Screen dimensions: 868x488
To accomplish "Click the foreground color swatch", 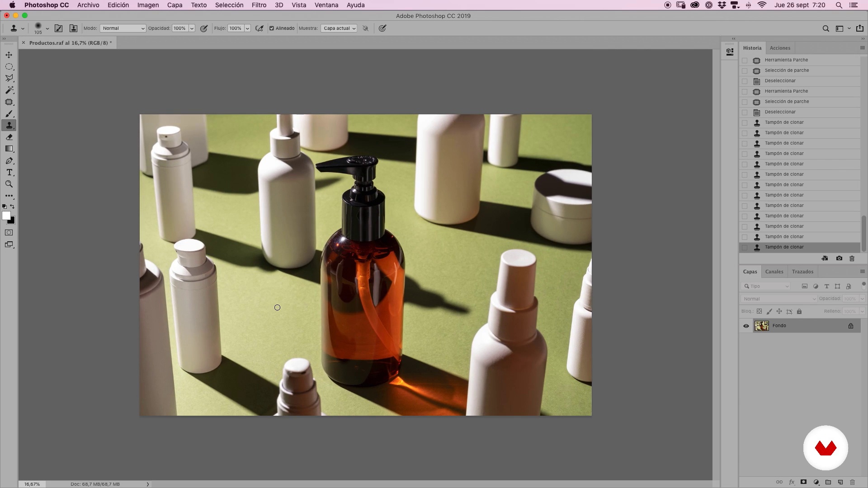I will point(6,216).
